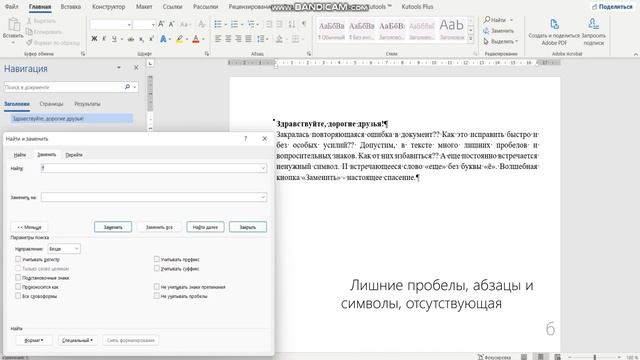The image size is (640, 360).
Task: Apply yellow text highlight color
Action: [x=180, y=39]
